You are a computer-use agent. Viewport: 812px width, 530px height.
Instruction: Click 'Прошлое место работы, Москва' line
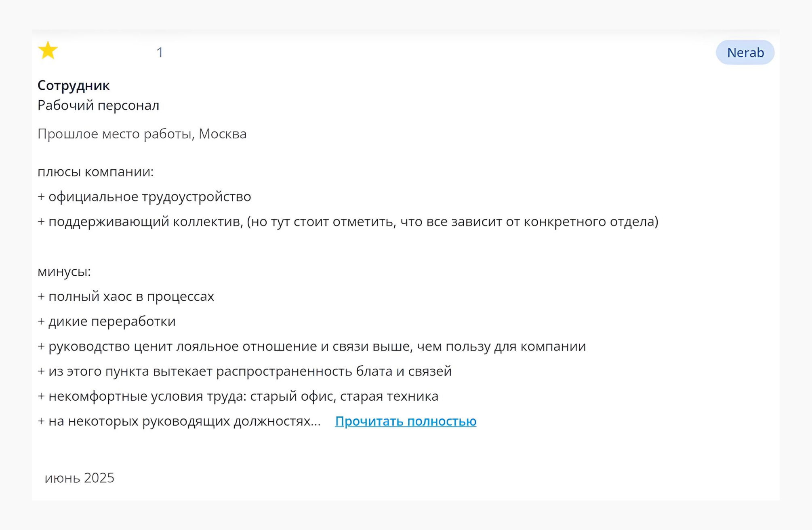(x=142, y=134)
